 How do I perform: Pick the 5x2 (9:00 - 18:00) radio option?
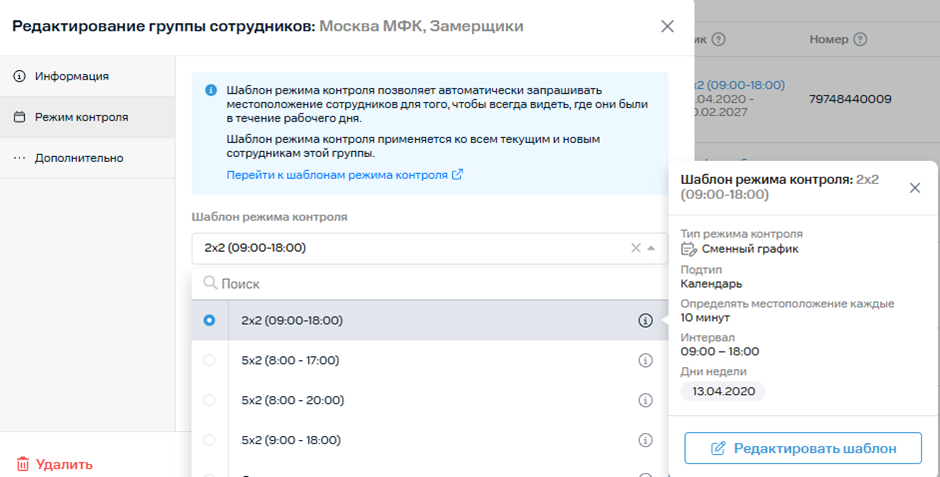[x=209, y=440]
